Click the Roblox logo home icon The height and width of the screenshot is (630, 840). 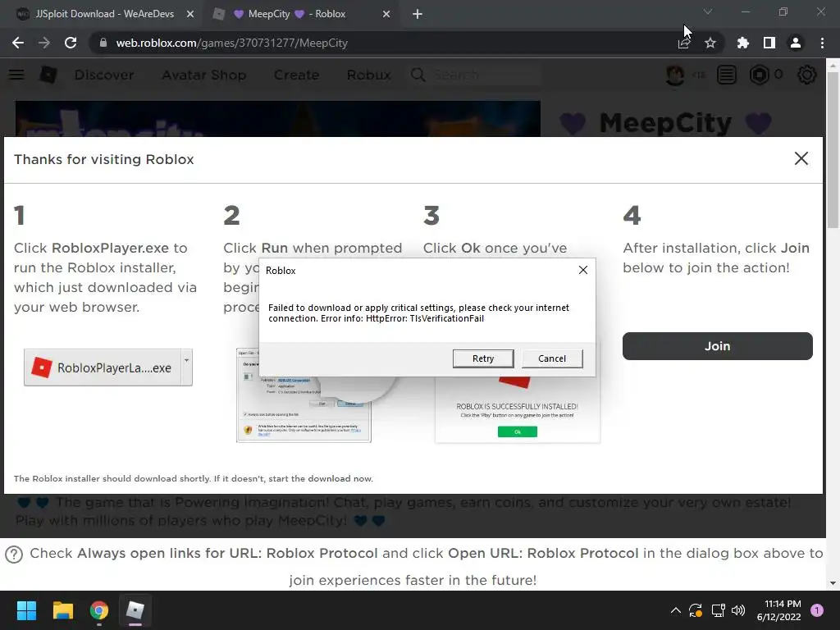[48, 75]
